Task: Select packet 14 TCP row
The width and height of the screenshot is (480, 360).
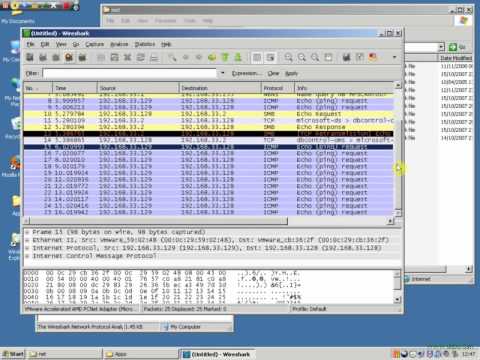Action: (208, 140)
